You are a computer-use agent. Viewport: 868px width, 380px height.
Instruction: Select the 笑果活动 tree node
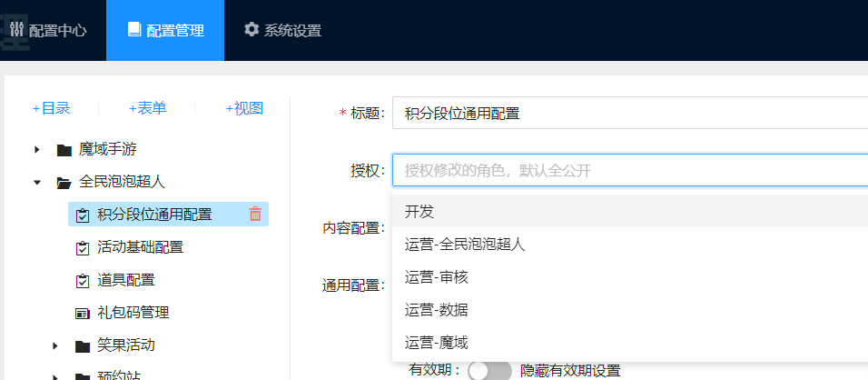coord(125,345)
